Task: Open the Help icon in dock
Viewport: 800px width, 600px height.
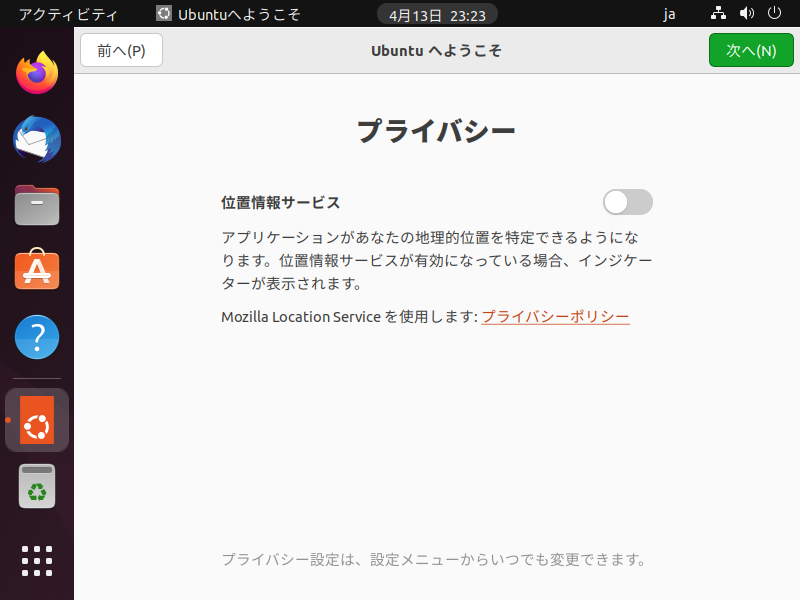Action: click(37, 337)
